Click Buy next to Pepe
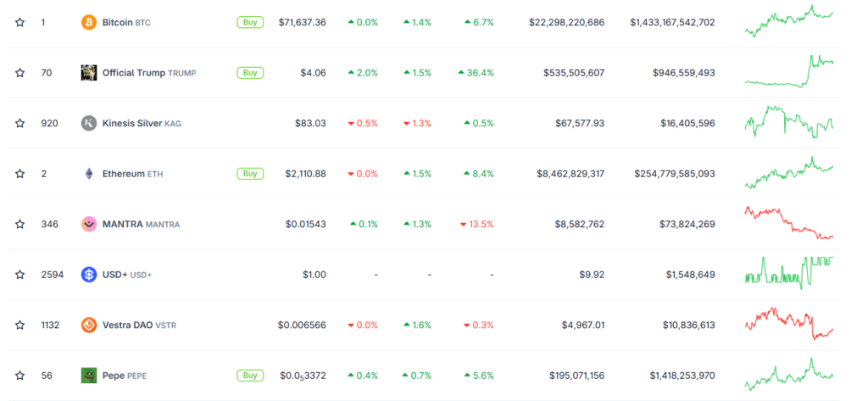868x401 pixels. pos(250,375)
